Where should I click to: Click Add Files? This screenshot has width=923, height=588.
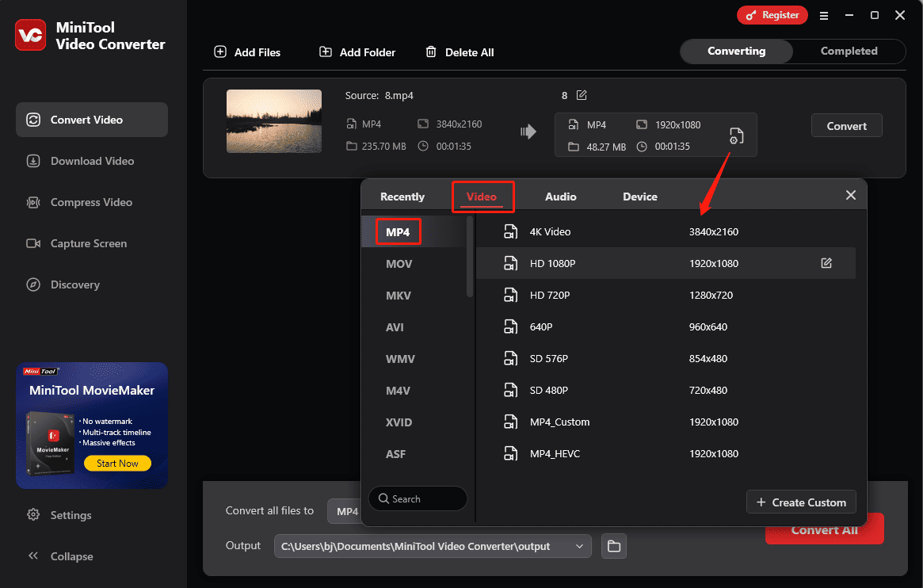(x=247, y=52)
